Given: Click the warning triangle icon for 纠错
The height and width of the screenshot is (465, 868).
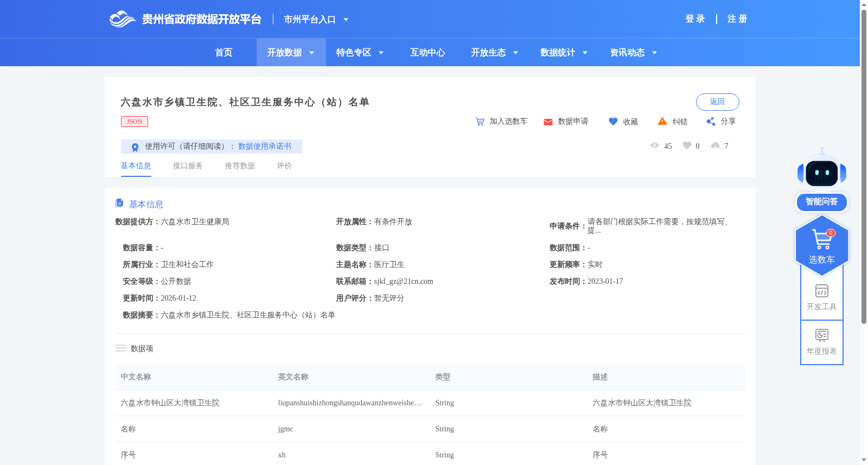Looking at the screenshot, I should [662, 121].
